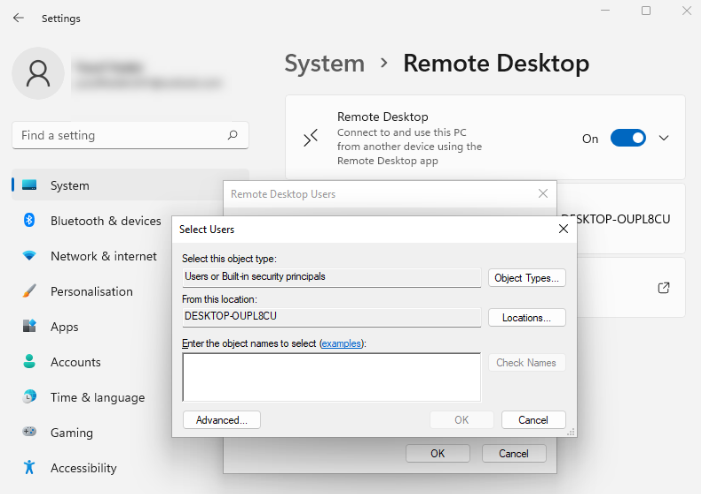Screen dimensions: 701x494
Task: Open the Advanced... options
Action: tap(222, 420)
